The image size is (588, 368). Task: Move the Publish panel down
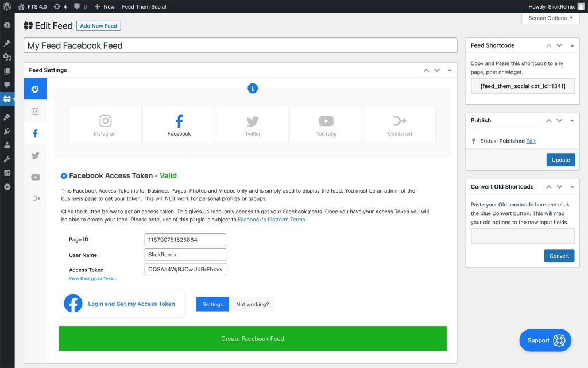pos(559,121)
